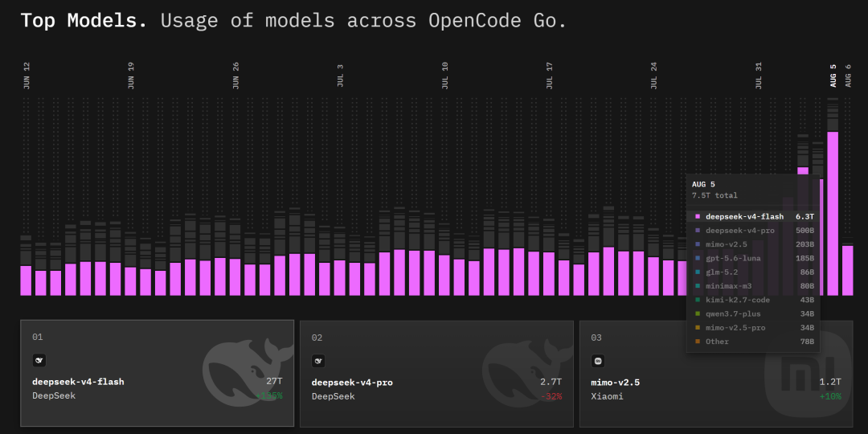This screenshot has width=868, height=434.
Task: Select minimax-m3 entry in tooltip list
Action: point(753,286)
